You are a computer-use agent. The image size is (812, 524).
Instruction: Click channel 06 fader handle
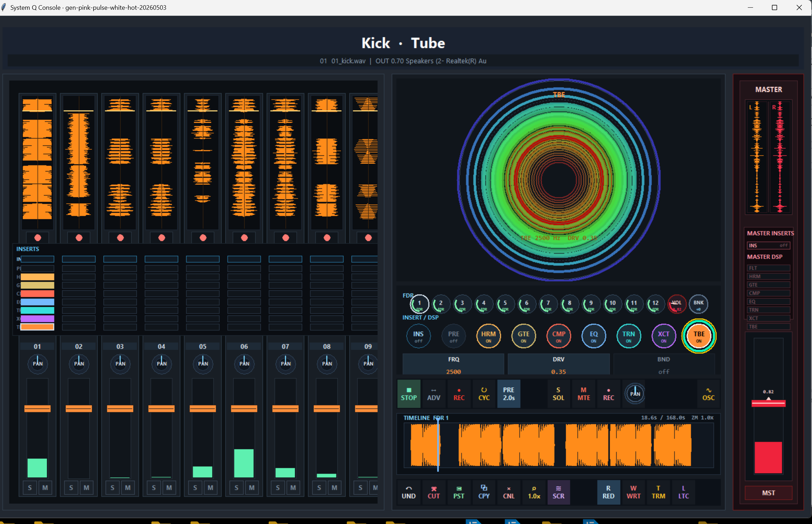click(x=244, y=408)
